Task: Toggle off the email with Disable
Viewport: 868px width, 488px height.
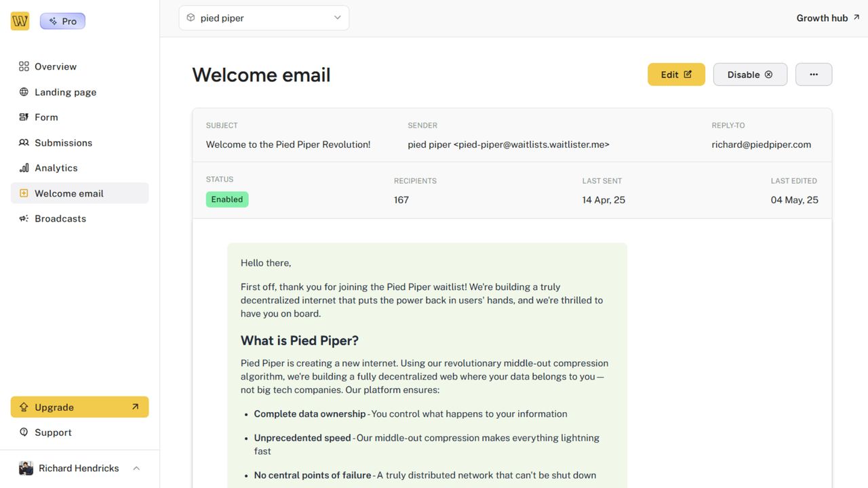Action: pos(749,74)
